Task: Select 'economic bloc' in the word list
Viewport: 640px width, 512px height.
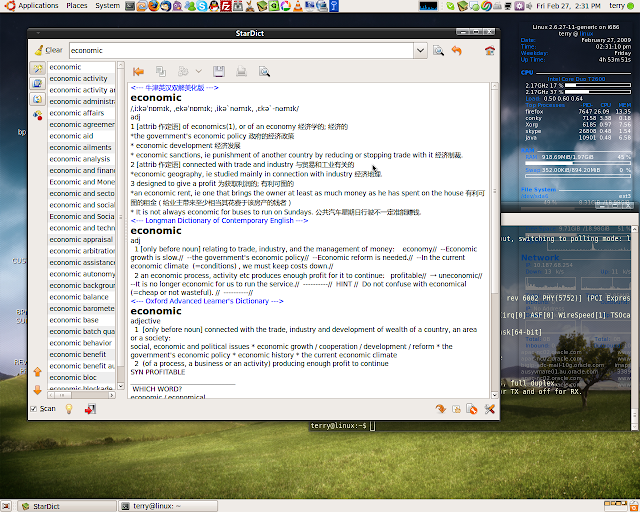Action: pos(73,377)
